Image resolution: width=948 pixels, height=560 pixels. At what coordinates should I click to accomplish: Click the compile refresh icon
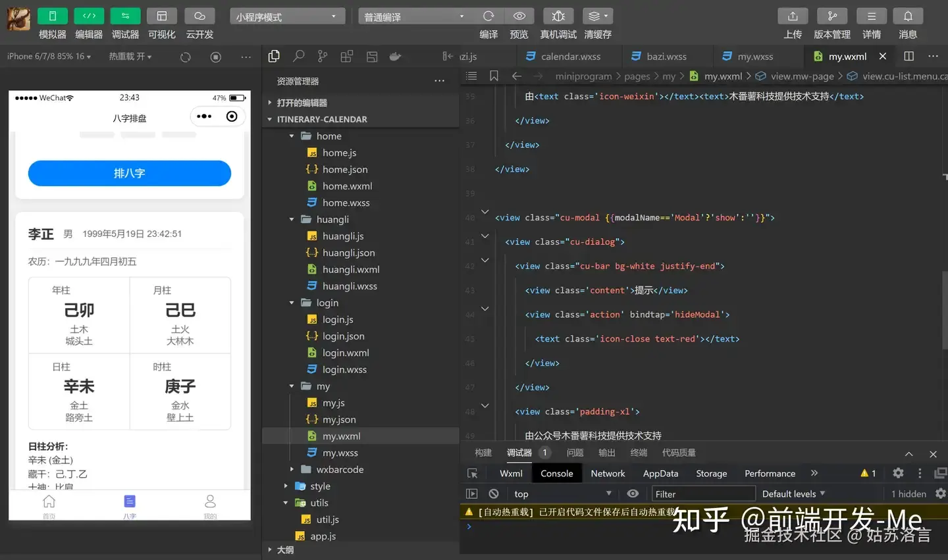click(x=488, y=16)
